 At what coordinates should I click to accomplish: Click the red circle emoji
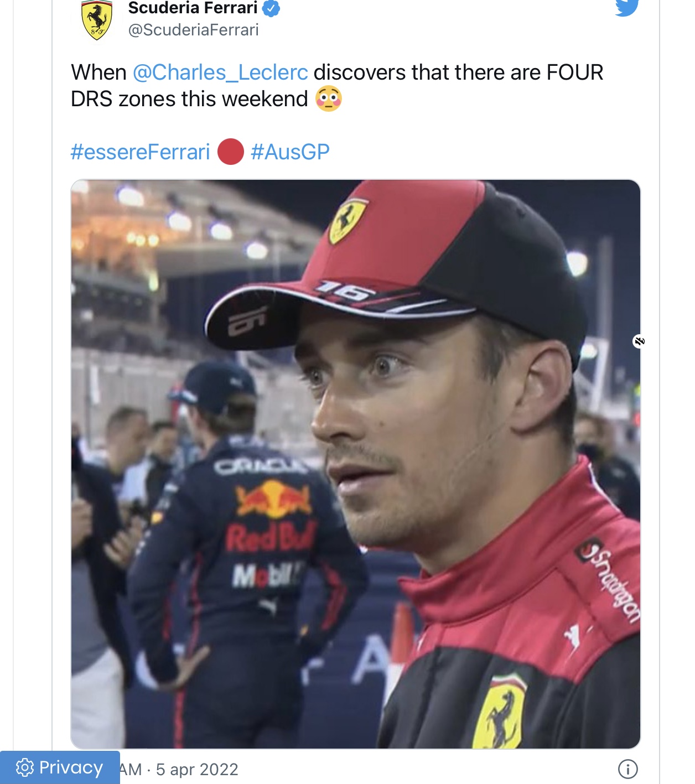pos(231,152)
